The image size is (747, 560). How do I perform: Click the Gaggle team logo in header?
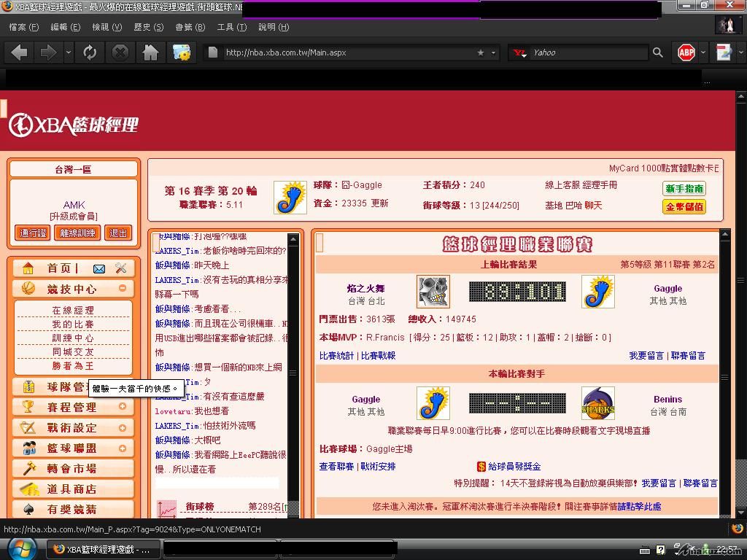290,197
